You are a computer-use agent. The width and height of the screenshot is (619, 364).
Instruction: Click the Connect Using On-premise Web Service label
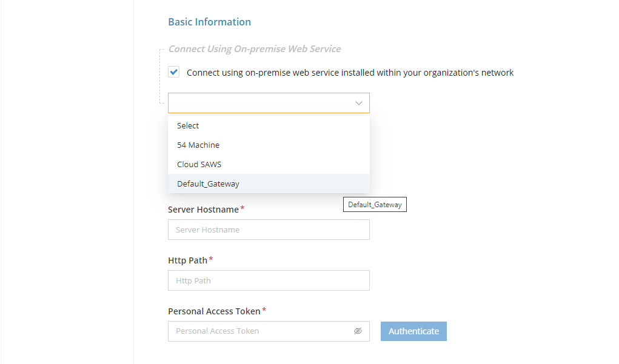(x=254, y=48)
